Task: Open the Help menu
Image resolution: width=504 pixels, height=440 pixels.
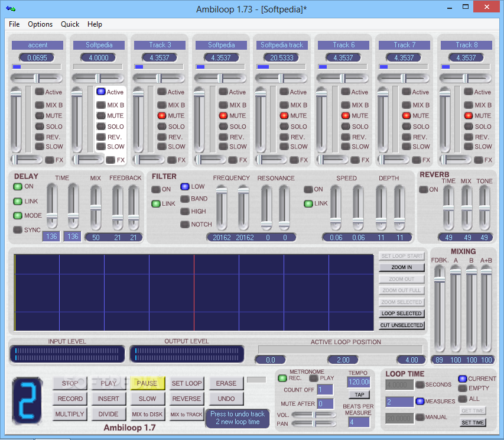Action: pos(95,24)
